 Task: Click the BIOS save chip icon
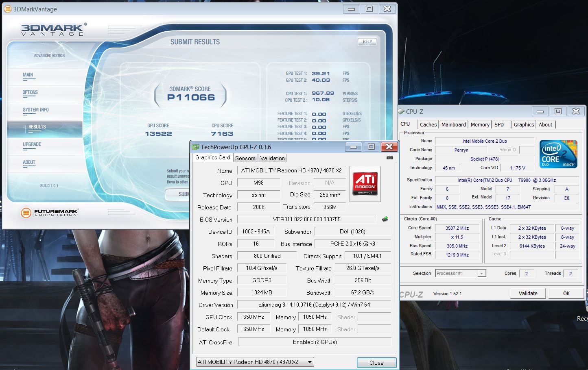(385, 219)
